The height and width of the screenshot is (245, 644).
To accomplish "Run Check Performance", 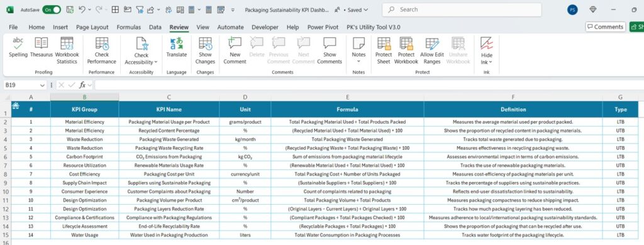I will (101, 51).
